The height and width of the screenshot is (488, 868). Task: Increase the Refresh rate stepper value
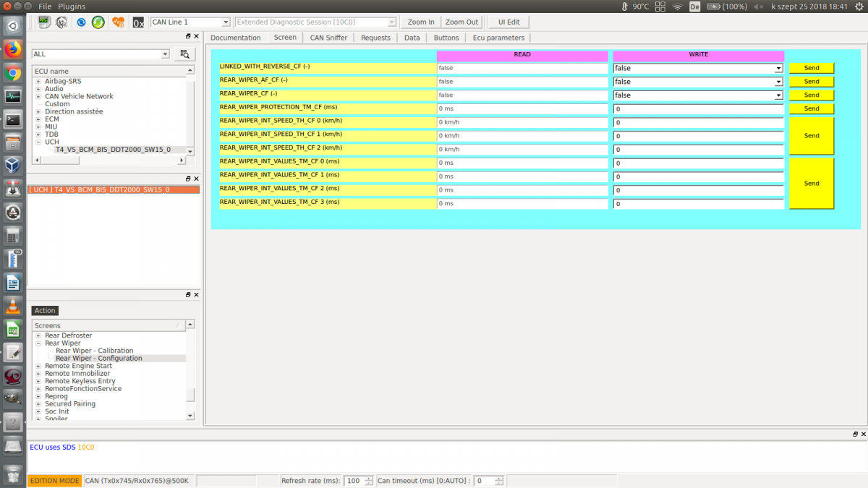tap(369, 478)
